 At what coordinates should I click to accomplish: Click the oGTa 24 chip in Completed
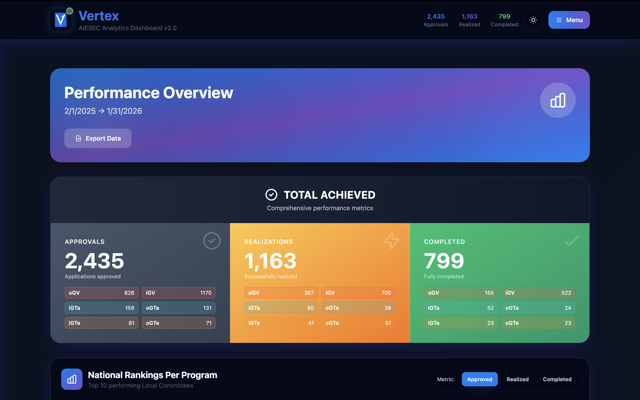click(x=538, y=308)
